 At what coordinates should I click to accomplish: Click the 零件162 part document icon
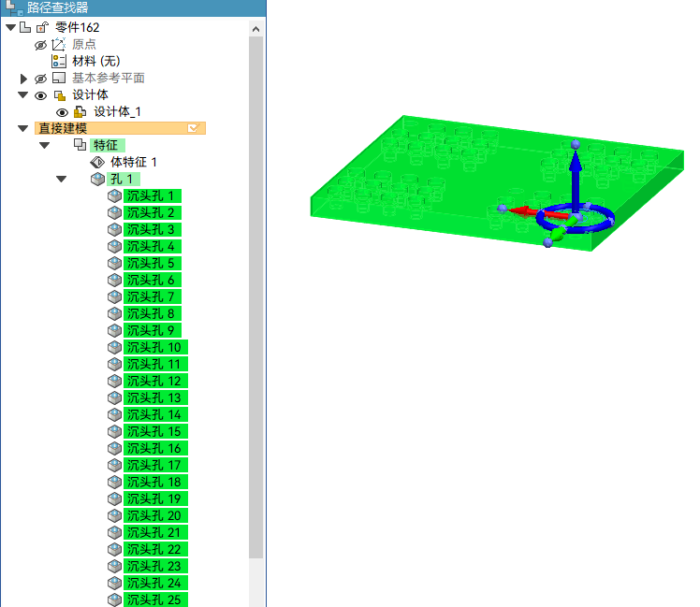[x=25, y=28]
